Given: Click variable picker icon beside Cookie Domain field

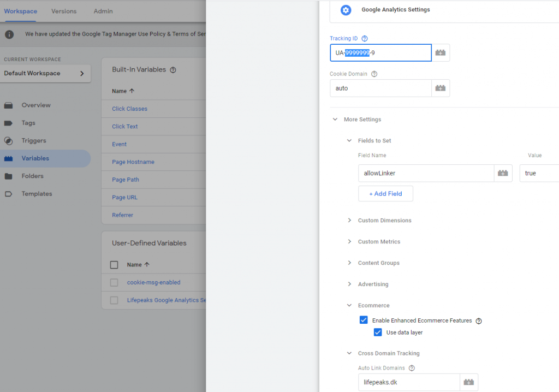Looking at the screenshot, I should pos(441,88).
